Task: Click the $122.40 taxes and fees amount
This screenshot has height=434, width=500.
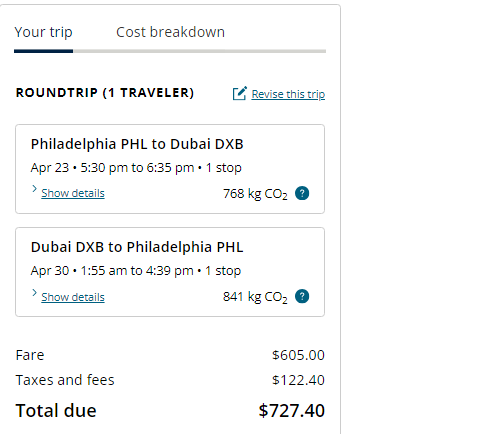Action: [x=298, y=380]
